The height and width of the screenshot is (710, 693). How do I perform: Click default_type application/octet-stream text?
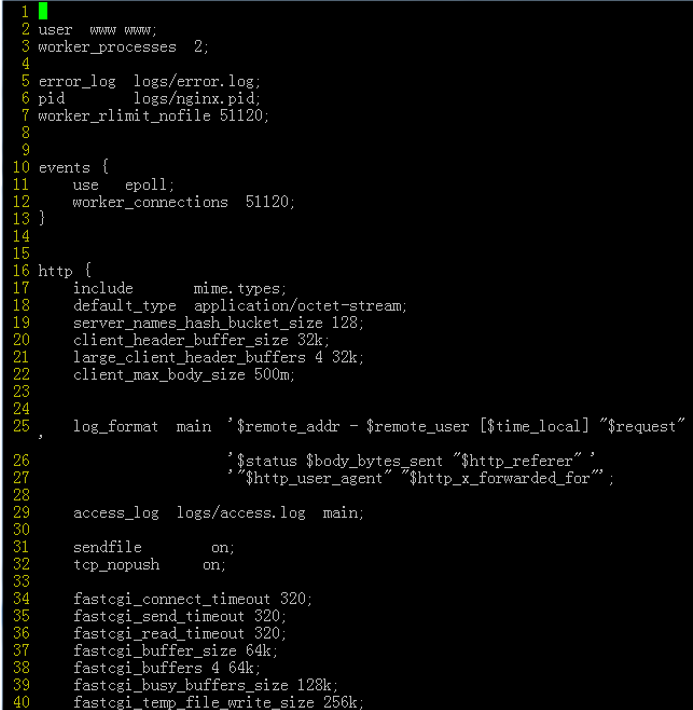coord(240,306)
